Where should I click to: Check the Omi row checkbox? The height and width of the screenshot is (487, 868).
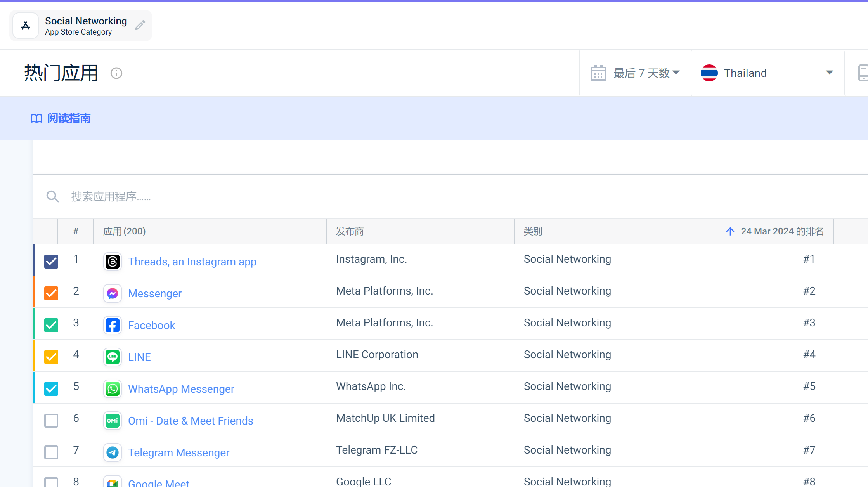[51, 421]
